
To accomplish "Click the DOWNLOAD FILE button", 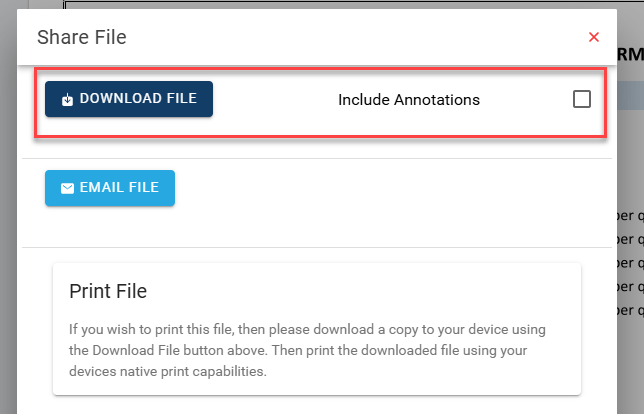I will [129, 99].
